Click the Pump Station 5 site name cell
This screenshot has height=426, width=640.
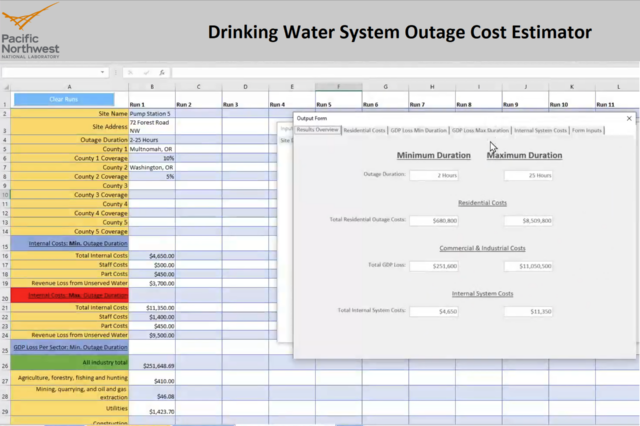tap(152, 113)
